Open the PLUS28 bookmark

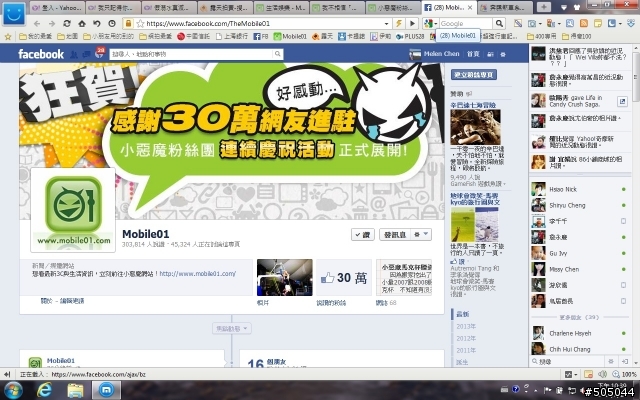[410, 36]
